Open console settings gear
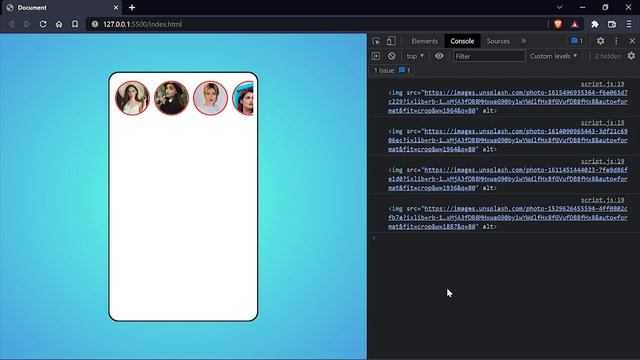Viewport: 640px width, 360px height. (631, 56)
